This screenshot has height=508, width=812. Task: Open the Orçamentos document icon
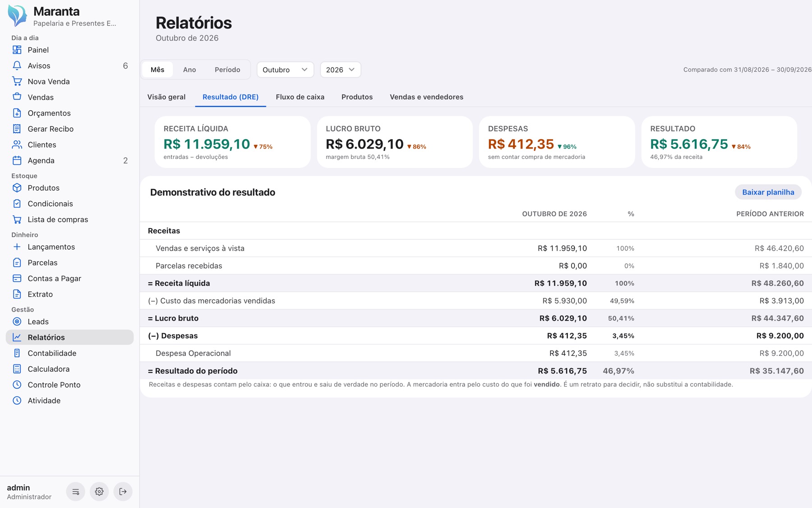coord(17,113)
